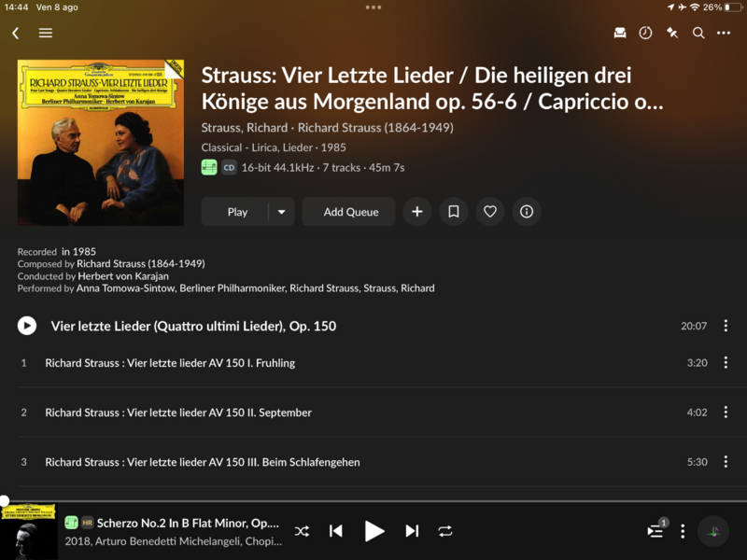Open the search magnifier icon
747x560 pixels.
[698, 33]
